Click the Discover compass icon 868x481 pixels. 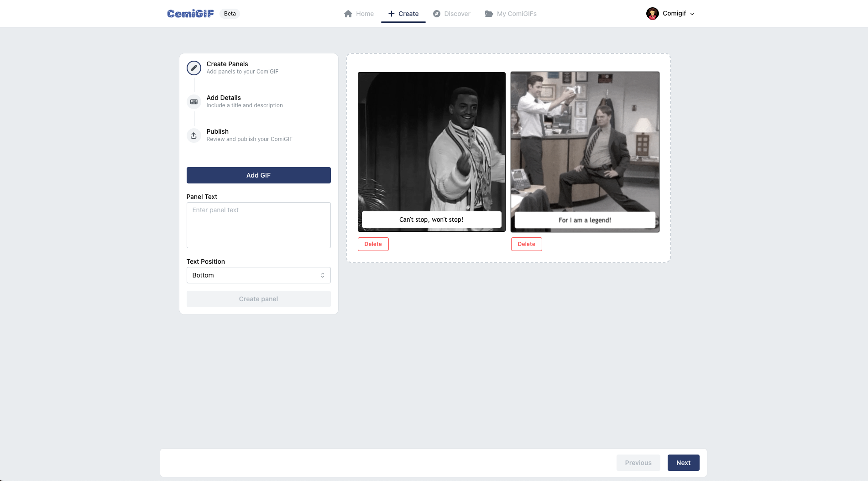click(437, 14)
